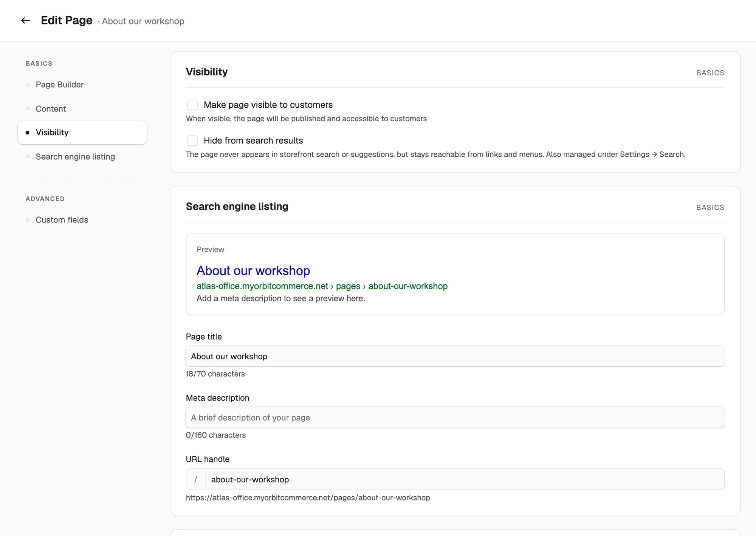Click the full https page URL text
The height and width of the screenshot is (536, 756).
pyautogui.click(x=308, y=497)
